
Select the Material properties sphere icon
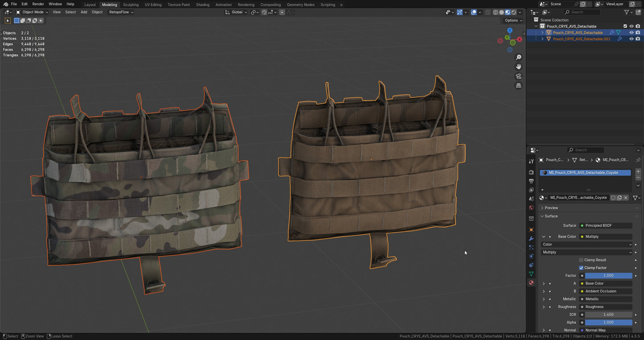[x=531, y=283]
